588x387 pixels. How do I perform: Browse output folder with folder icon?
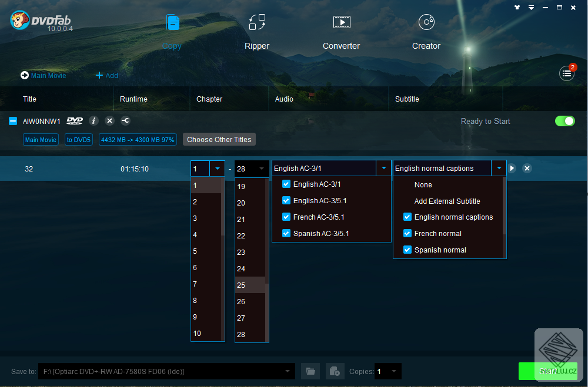point(310,371)
